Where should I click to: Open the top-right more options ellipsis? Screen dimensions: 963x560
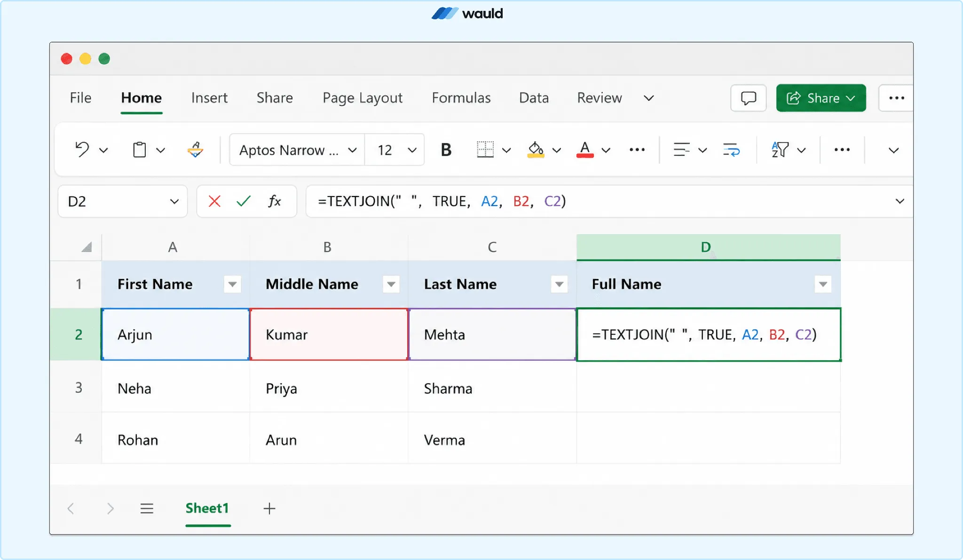point(896,98)
